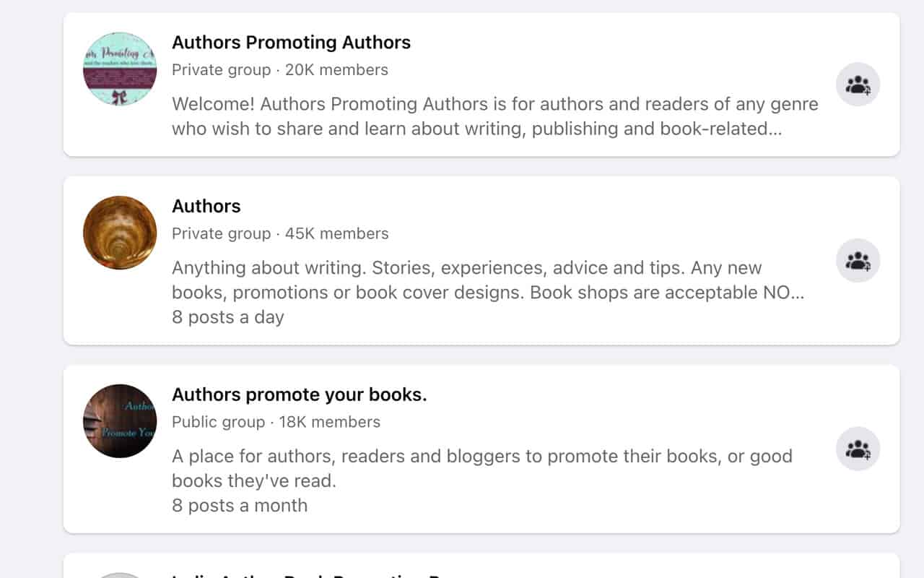The width and height of the screenshot is (924, 578).
Task: Click the Authors group spiral library avatar
Action: tap(120, 233)
